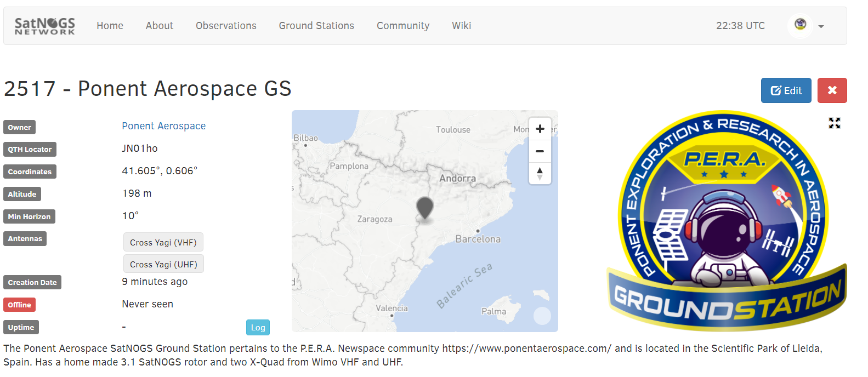Viewport: 868px width, 377px height.
Task: Click the Altitude label badge
Action: [x=22, y=194]
